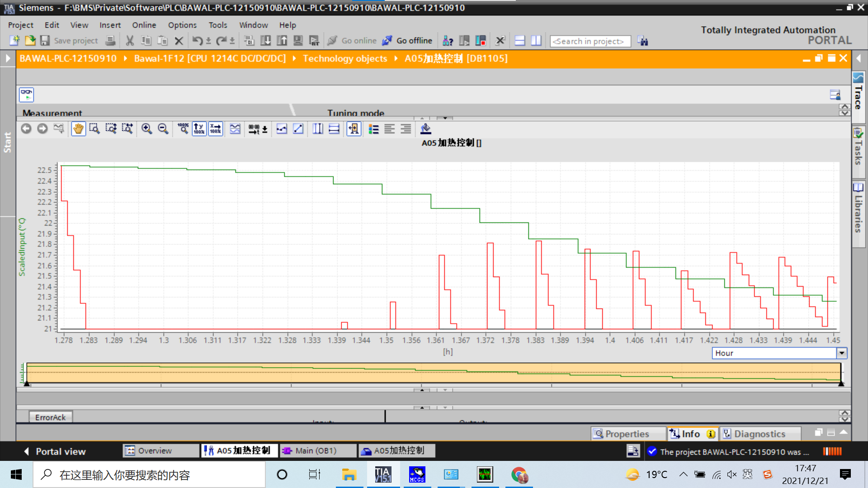This screenshot has height=488, width=868.
Task: Click the Zoom in magnifier icon
Action: (146, 129)
